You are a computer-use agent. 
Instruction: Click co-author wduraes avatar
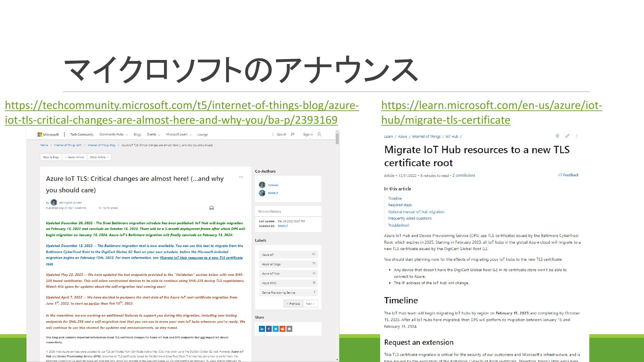tap(262, 185)
